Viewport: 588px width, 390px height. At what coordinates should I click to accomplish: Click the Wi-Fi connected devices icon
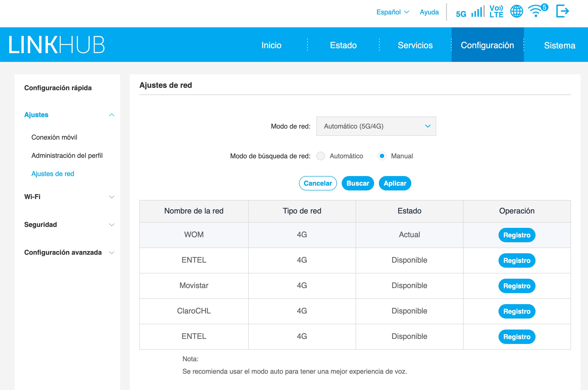pyautogui.click(x=536, y=11)
